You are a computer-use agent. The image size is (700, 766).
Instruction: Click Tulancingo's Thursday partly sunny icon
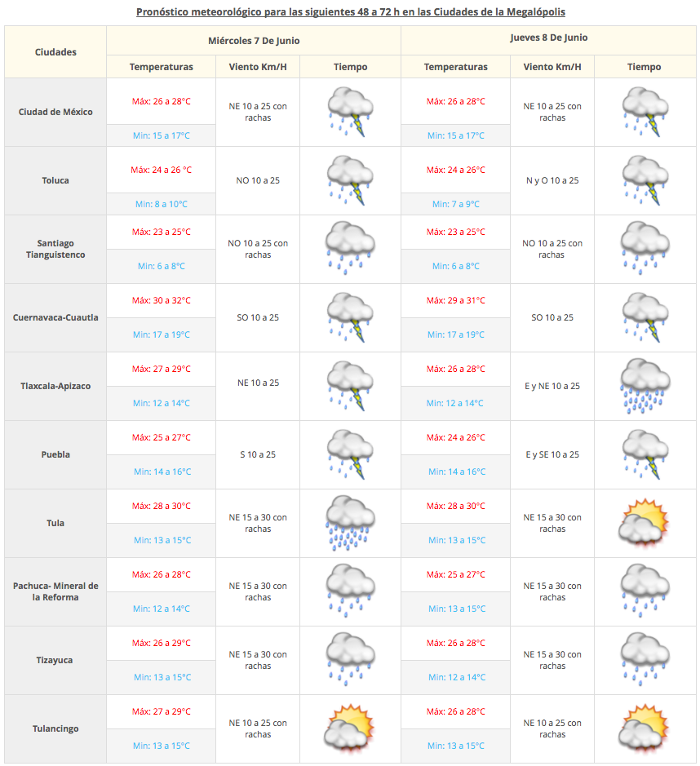click(x=645, y=728)
